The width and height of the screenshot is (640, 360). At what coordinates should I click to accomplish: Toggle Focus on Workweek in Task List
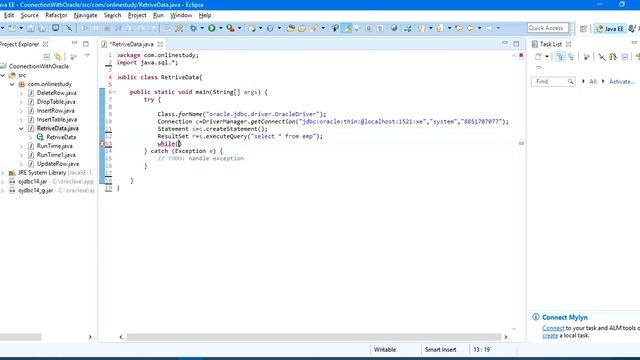tap(587, 57)
